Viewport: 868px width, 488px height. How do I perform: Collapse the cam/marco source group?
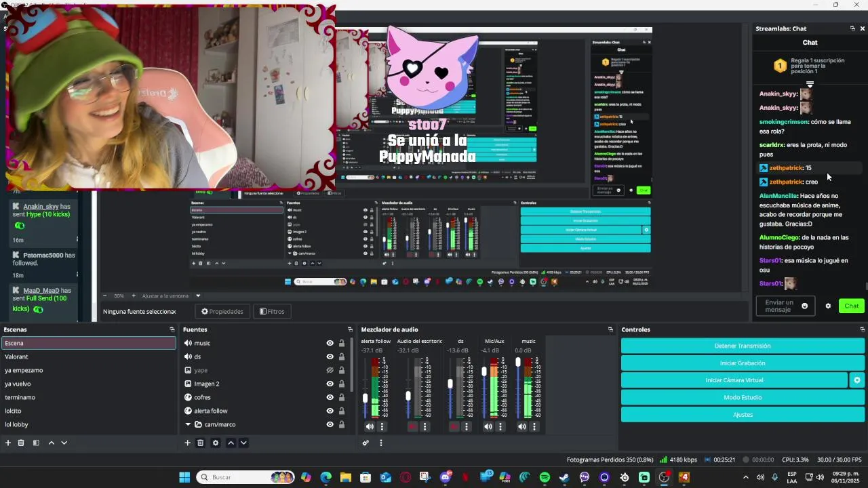tap(188, 424)
